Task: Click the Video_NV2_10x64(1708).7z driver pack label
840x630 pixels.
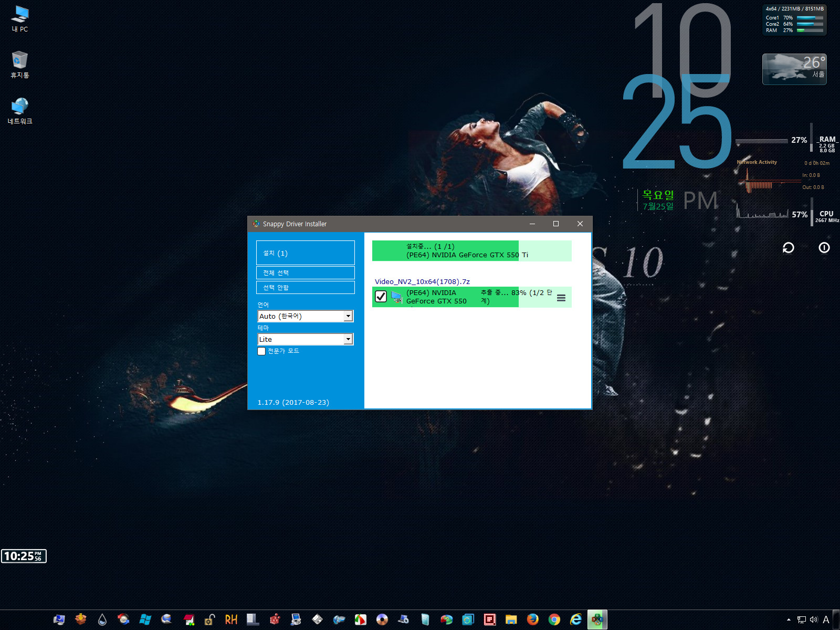Action: 422,281
